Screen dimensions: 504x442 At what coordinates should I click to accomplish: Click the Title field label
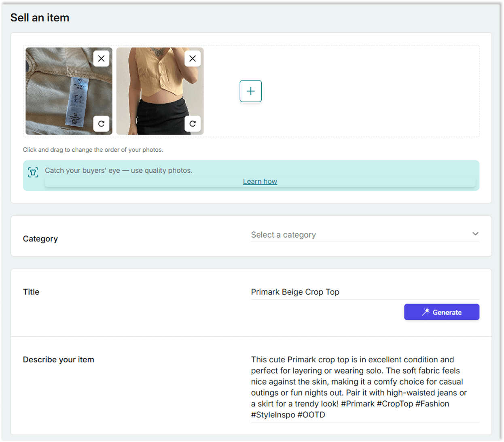(31, 292)
